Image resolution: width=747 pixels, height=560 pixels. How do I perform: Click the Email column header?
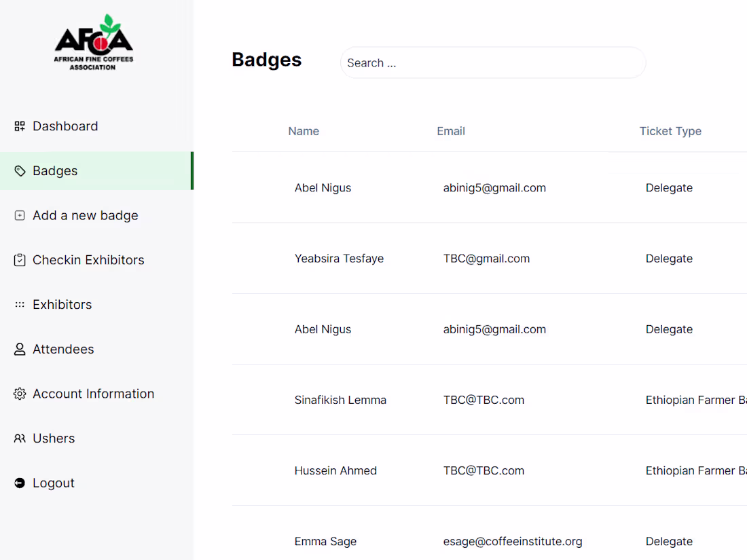(x=451, y=131)
